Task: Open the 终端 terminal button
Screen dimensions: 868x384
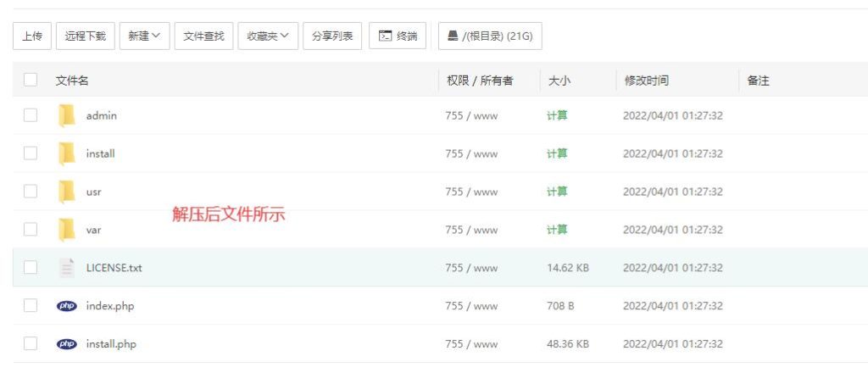Action: click(x=398, y=36)
